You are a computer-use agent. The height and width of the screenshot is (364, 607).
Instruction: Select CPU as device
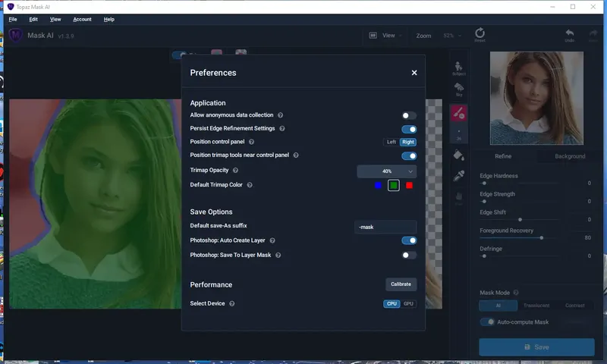392,303
